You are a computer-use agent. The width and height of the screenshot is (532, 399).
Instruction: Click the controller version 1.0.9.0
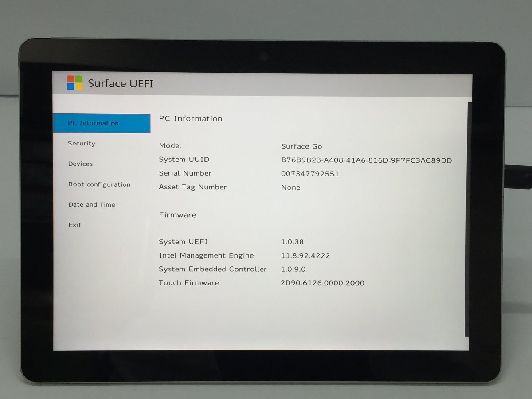[x=293, y=269]
